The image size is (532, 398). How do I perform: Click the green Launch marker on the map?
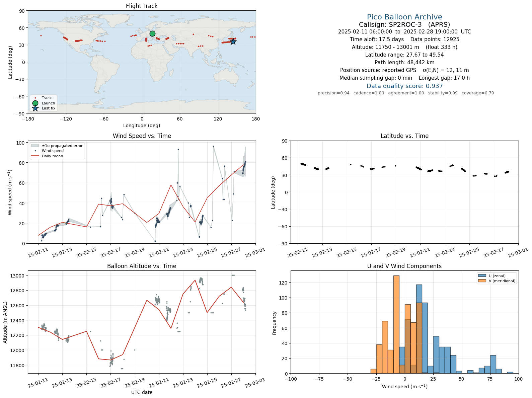click(152, 33)
